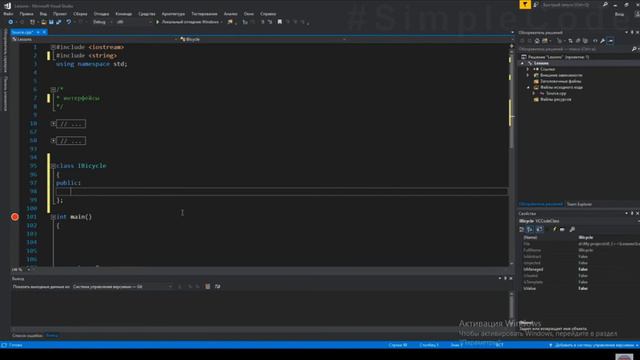Click the Collapse All icon in Solution Explorer

(578, 41)
